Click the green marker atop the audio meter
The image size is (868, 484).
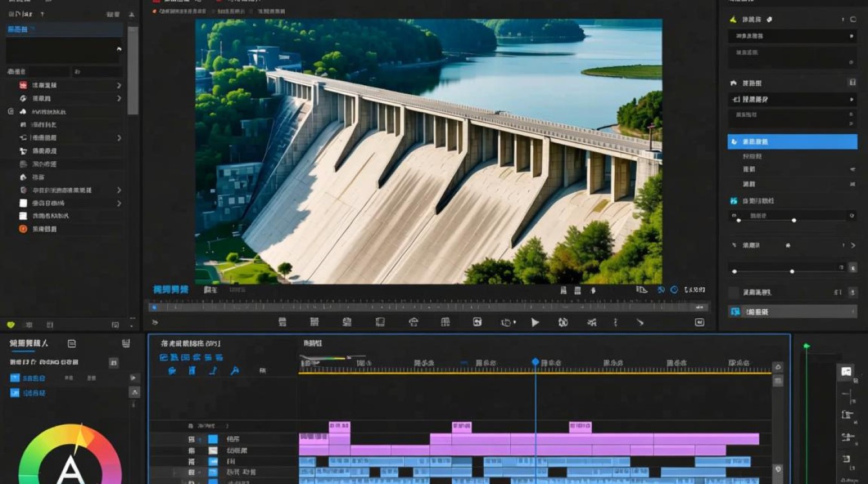click(x=806, y=347)
